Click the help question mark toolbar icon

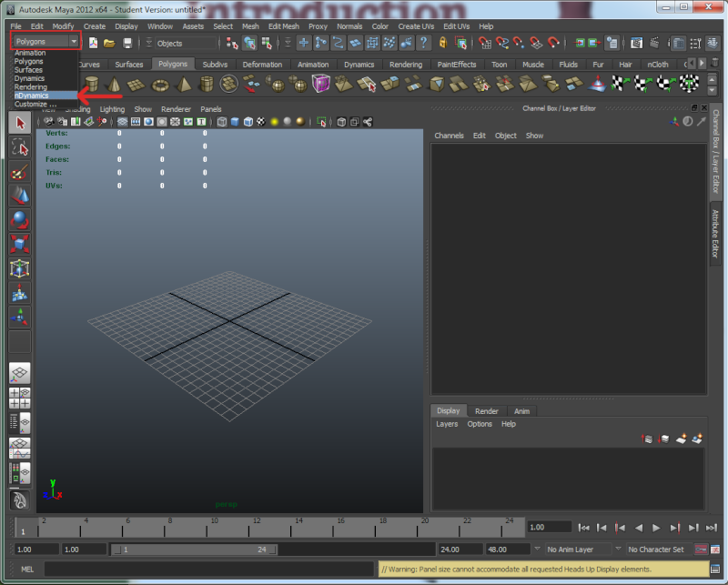[423, 43]
